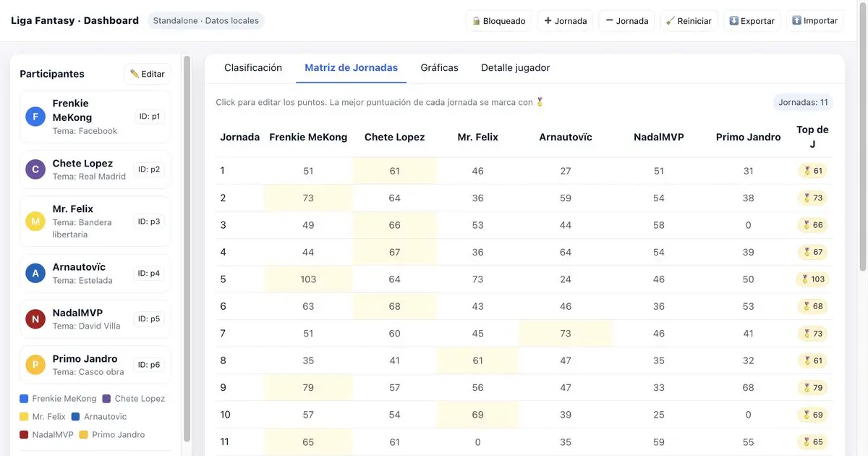
Task: Click the plus icon to add Jornada
Action: (x=548, y=21)
